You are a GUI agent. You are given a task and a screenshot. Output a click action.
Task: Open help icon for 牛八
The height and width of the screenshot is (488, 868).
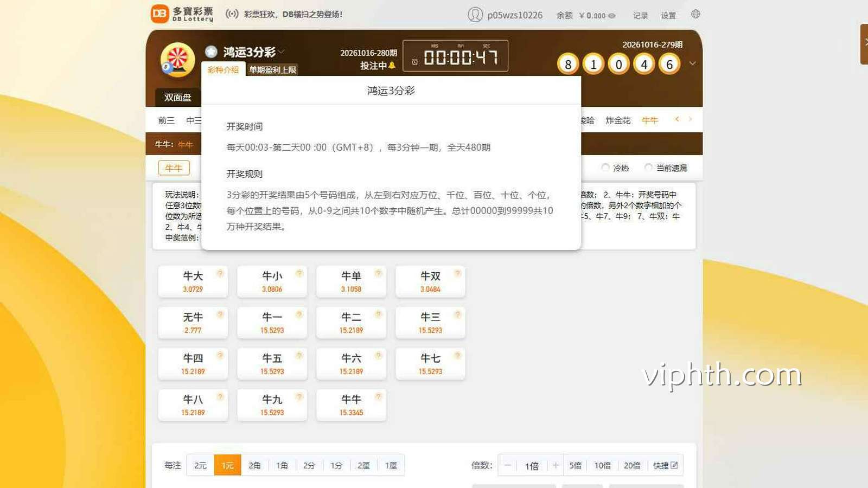[x=220, y=397]
